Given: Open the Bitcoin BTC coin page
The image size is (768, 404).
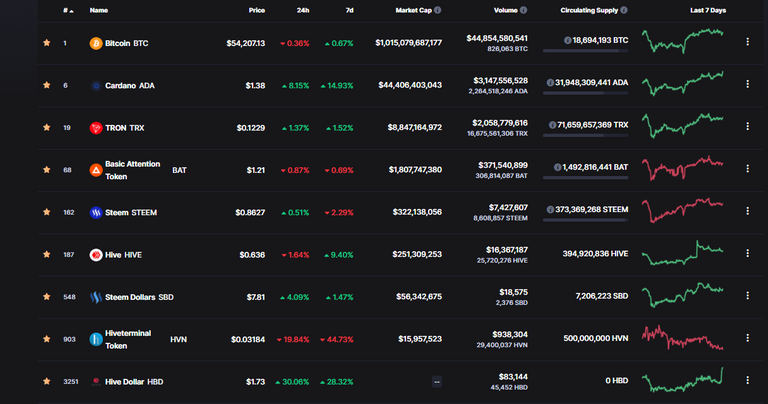Looking at the screenshot, I should click(x=126, y=43).
